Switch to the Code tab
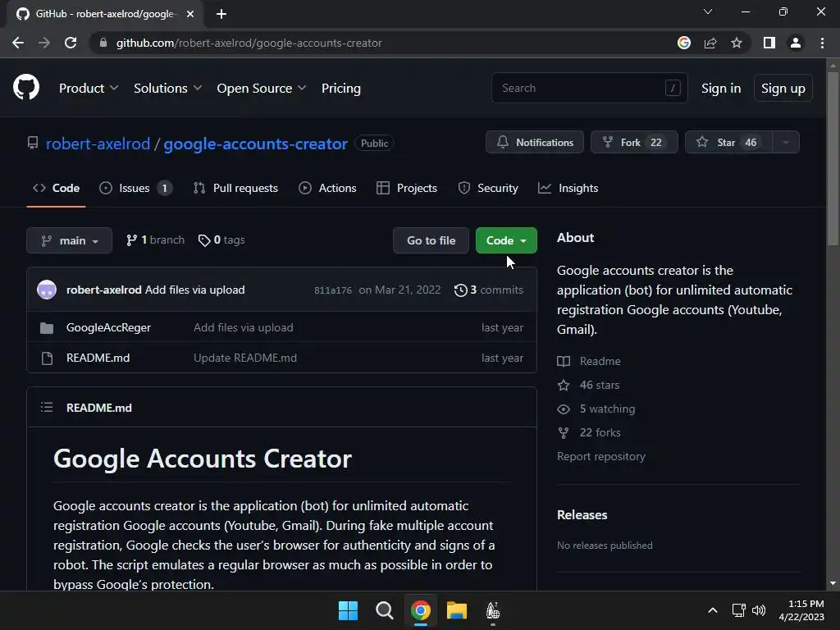Image resolution: width=840 pixels, height=630 pixels. click(x=57, y=188)
